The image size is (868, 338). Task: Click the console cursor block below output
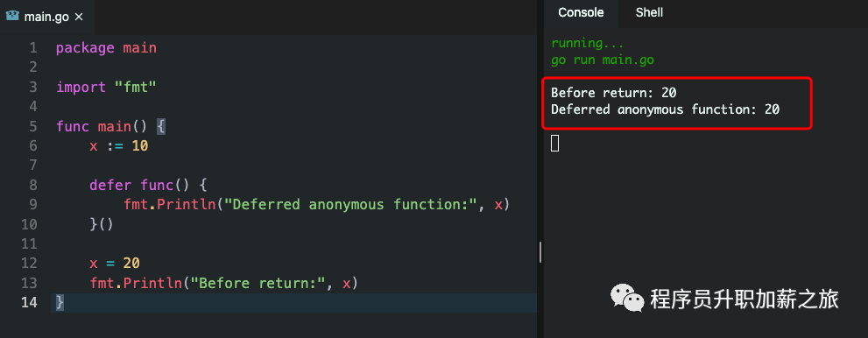(x=554, y=144)
